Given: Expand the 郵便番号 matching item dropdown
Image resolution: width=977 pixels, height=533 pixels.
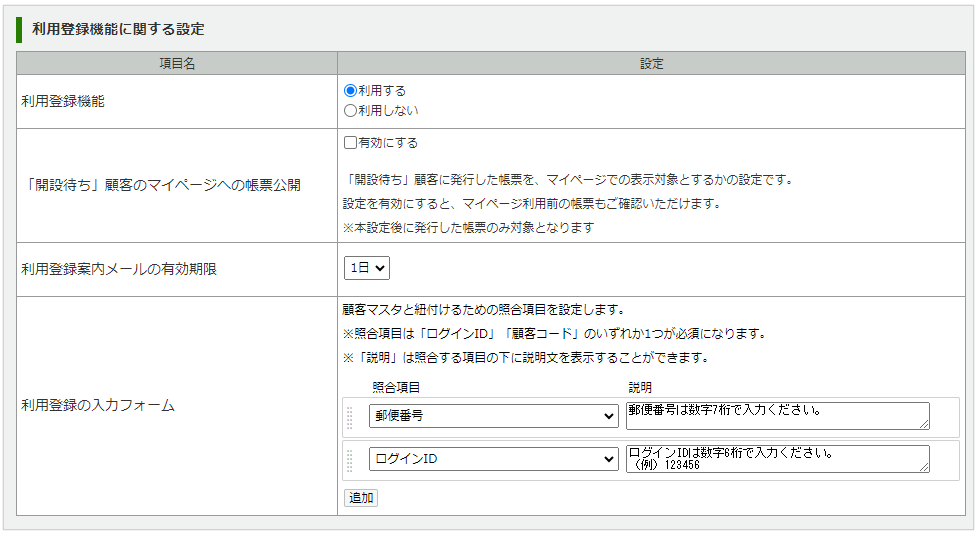Looking at the screenshot, I should [493, 417].
